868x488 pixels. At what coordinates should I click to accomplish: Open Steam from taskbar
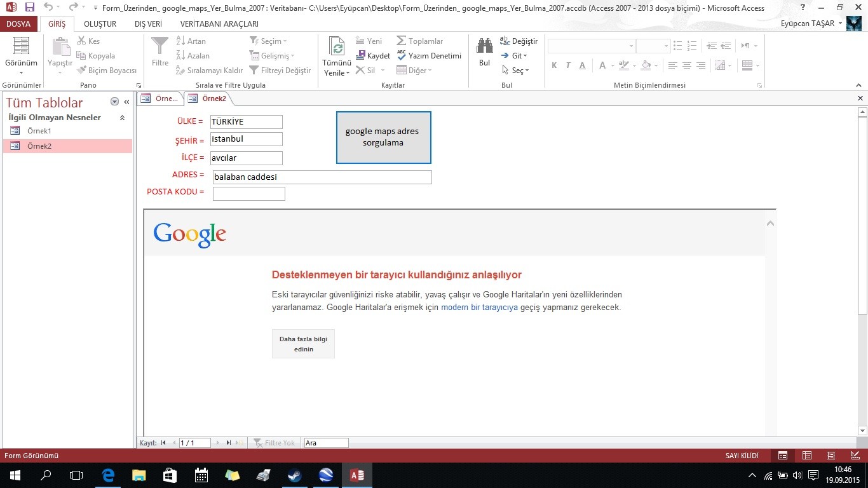pos(295,475)
